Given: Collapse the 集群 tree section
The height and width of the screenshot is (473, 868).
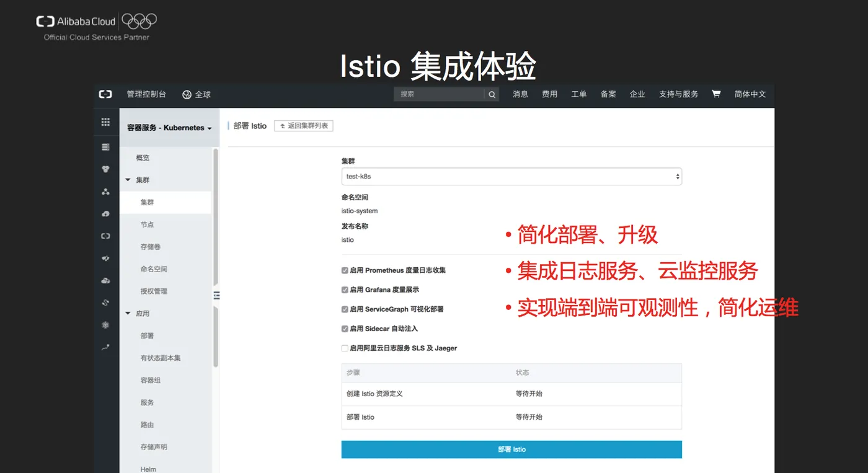Looking at the screenshot, I should pos(128,180).
